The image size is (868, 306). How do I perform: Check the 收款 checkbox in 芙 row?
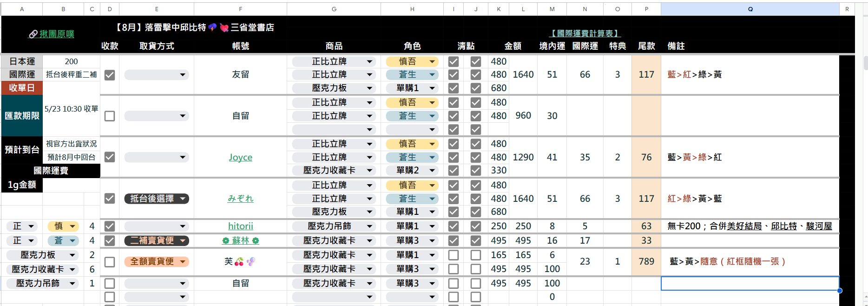click(x=110, y=262)
